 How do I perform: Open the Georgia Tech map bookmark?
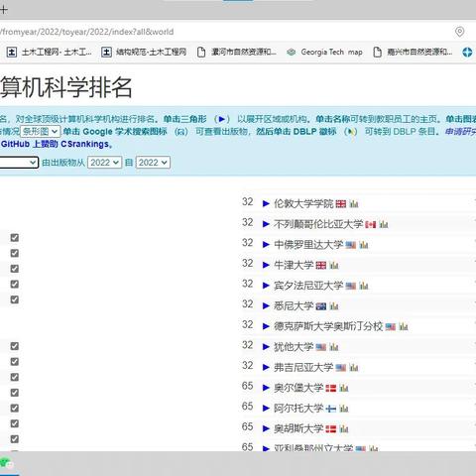(x=325, y=53)
